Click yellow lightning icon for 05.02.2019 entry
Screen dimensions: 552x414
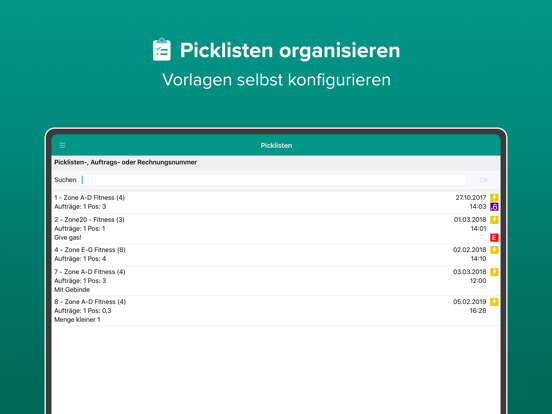coord(494,302)
